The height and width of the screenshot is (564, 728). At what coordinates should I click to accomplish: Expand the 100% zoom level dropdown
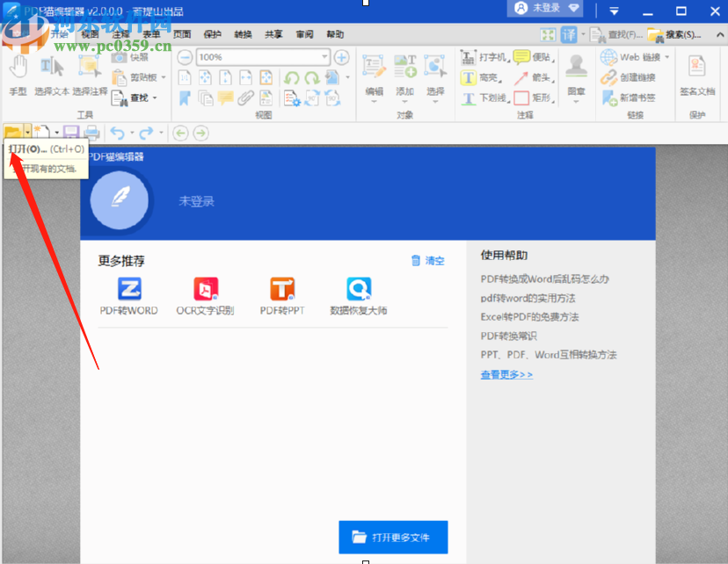click(324, 57)
